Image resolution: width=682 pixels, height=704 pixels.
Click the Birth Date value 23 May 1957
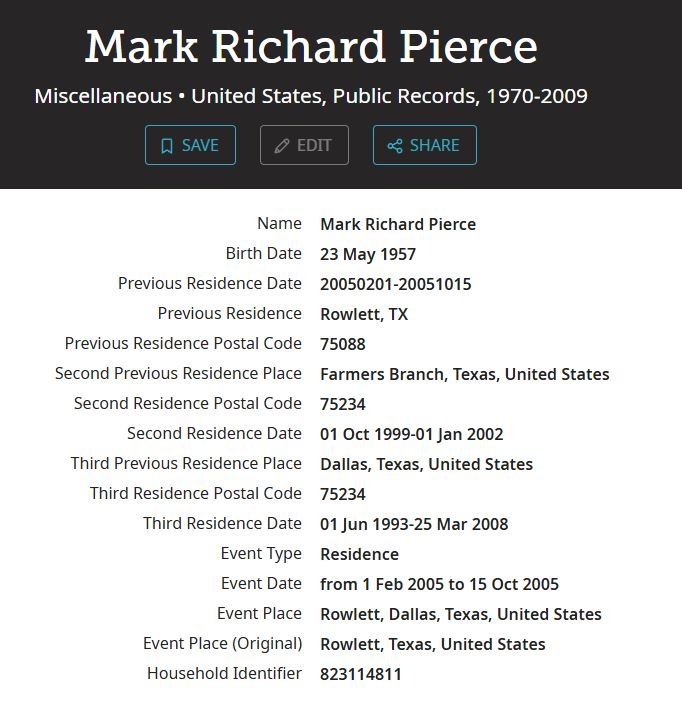[368, 254]
